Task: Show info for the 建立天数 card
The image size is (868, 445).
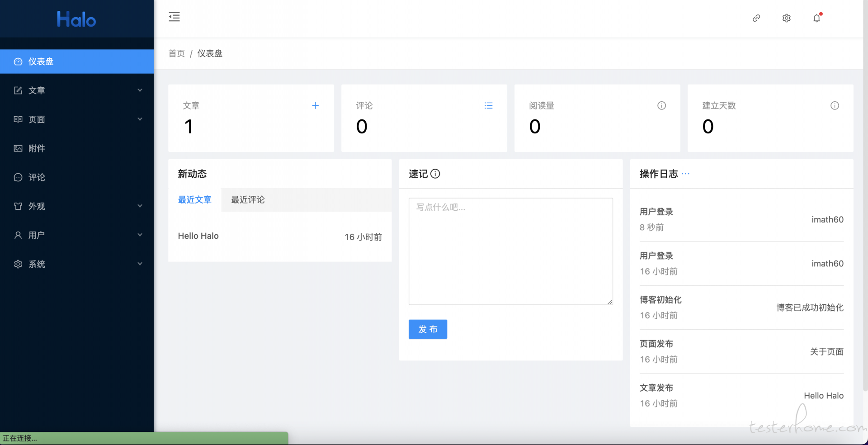Action: tap(835, 105)
